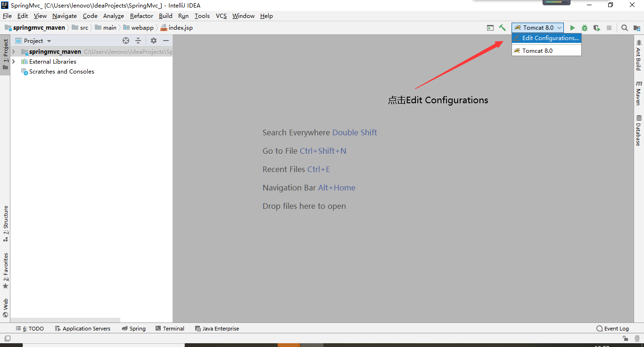Start debugging with the green bug icon
The image size is (644, 347).
(x=585, y=28)
